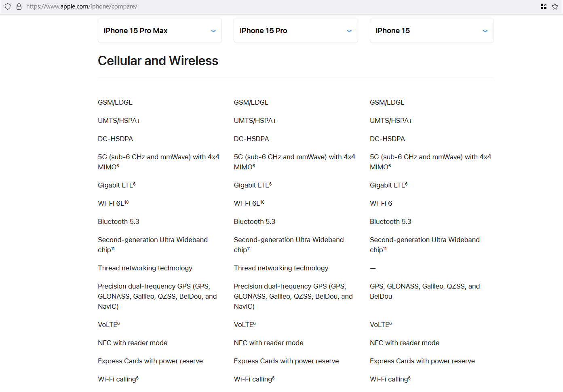Click footnote 6 on iPhone 15 Pro Max Wi-Fi calling
The width and height of the screenshot is (563, 392).
137,378
